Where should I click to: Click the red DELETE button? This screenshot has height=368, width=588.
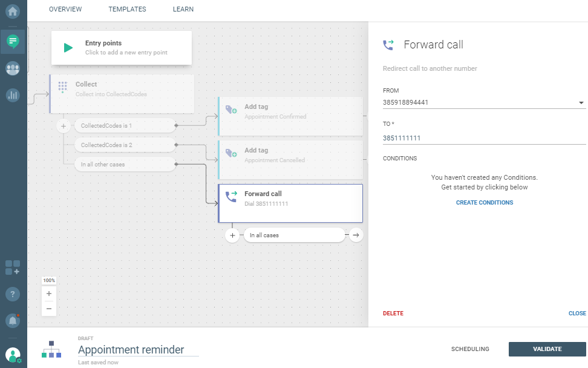pyautogui.click(x=393, y=314)
